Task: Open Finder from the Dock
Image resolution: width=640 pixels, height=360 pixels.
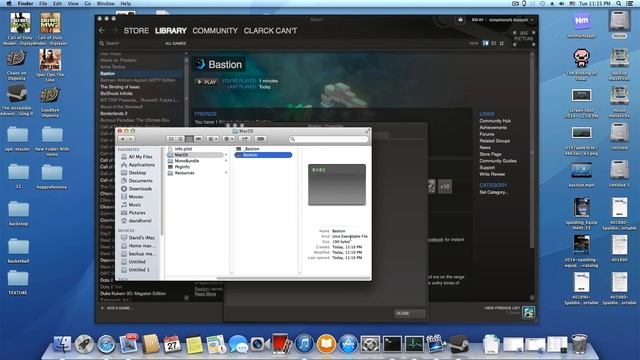Action: coord(62,344)
